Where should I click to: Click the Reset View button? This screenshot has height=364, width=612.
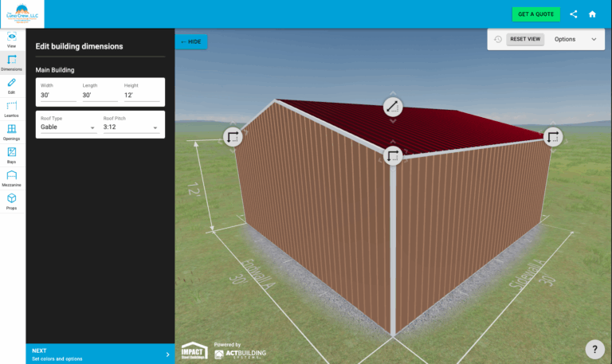[525, 39]
